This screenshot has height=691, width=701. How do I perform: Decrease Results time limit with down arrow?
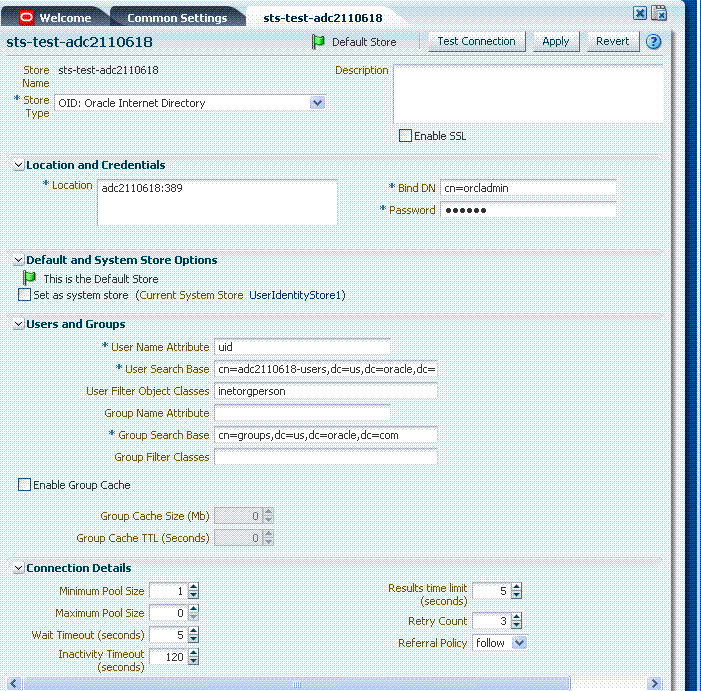pos(516,595)
